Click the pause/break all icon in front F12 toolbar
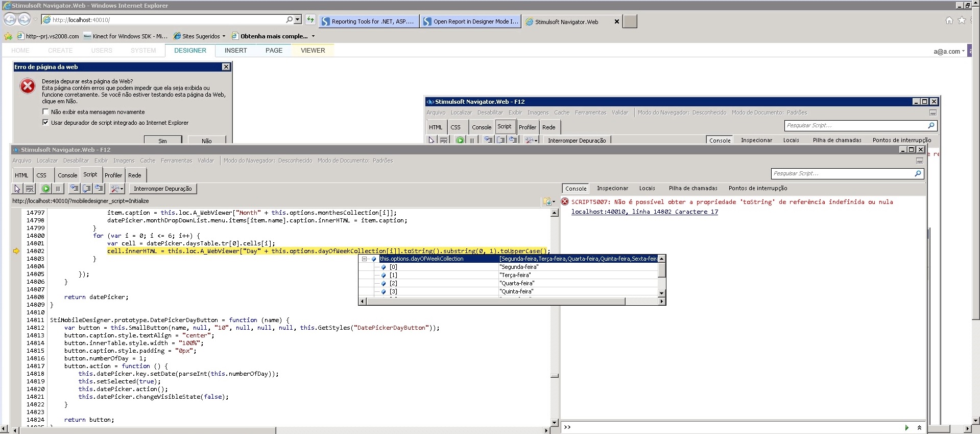The height and width of the screenshot is (434, 980). coord(58,189)
